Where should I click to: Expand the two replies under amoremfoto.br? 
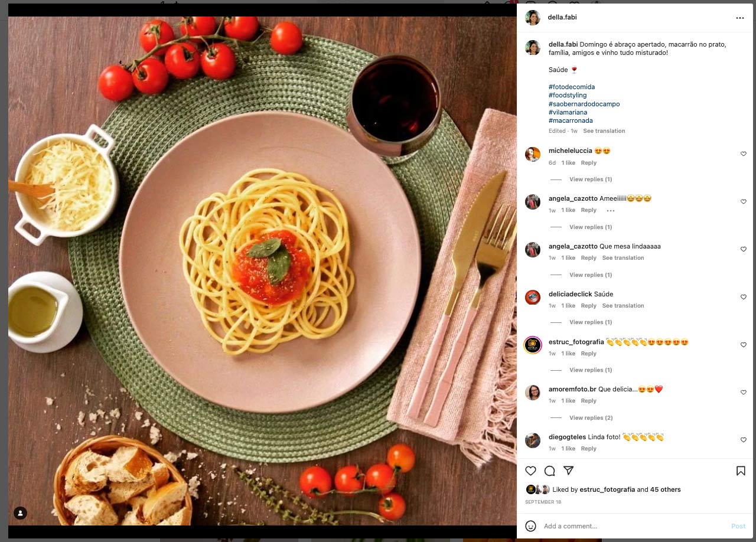591,418
